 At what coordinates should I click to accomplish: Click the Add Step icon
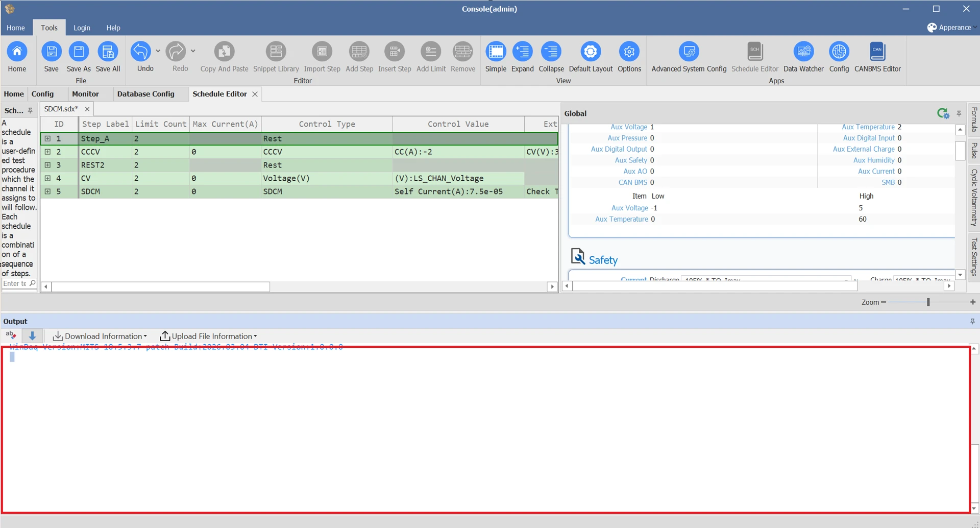click(x=359, y=52)
